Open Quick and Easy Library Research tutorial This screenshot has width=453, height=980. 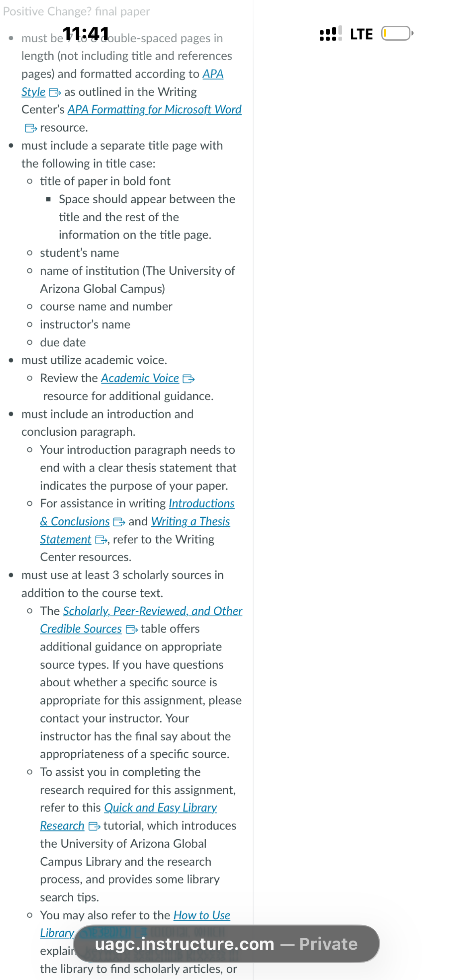coord(160,807)
